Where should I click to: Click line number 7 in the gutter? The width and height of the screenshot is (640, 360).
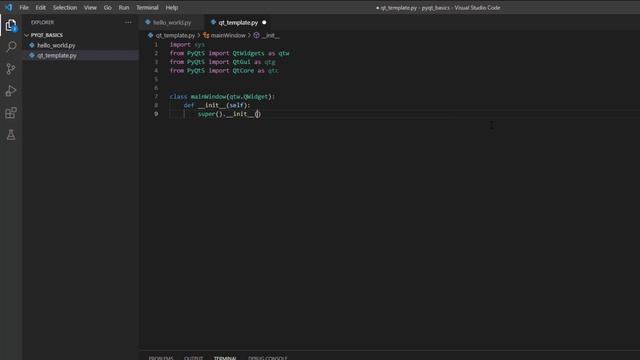tap(156, 96)
